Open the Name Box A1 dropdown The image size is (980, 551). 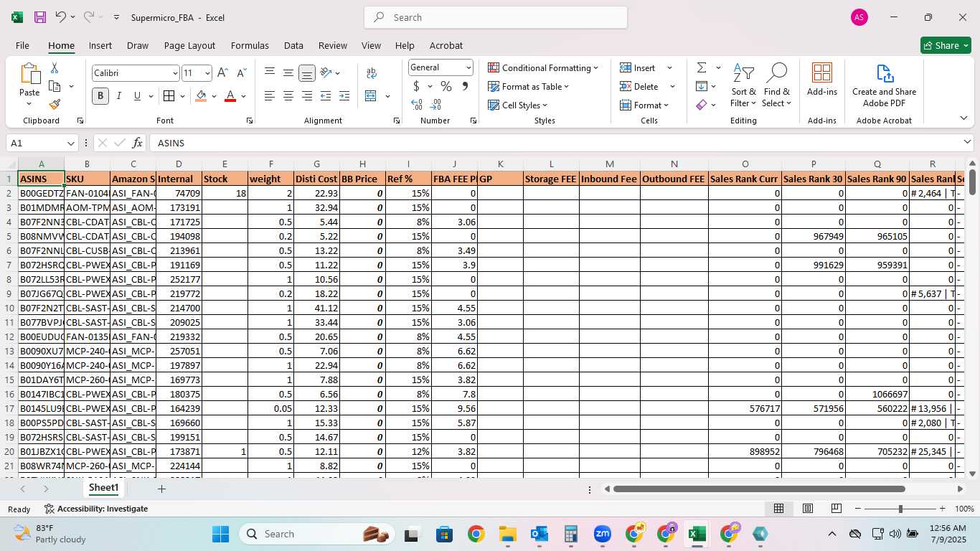point(70,143)
